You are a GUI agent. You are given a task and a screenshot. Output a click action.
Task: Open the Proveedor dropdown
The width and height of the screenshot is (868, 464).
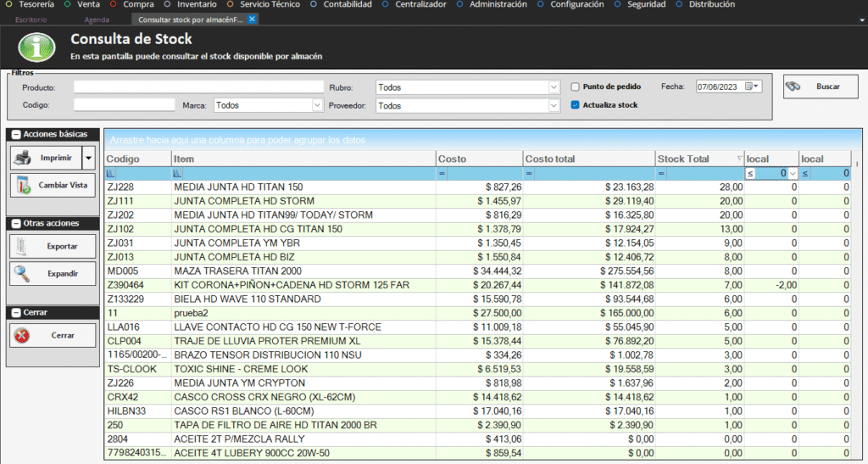[554, 106]
